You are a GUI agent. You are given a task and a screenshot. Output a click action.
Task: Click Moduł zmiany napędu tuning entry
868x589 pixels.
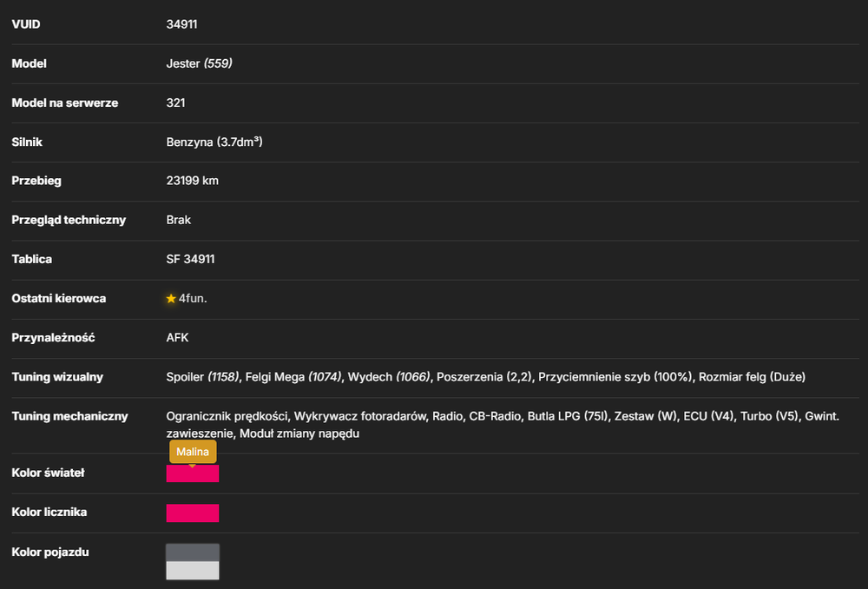[x=299, y=433]
